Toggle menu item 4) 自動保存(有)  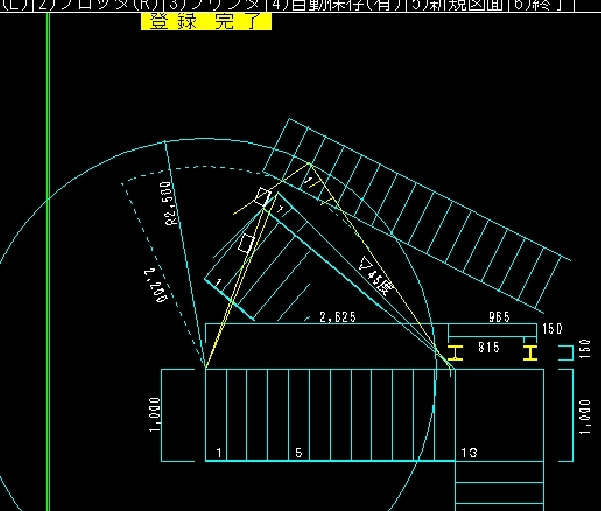337,5
